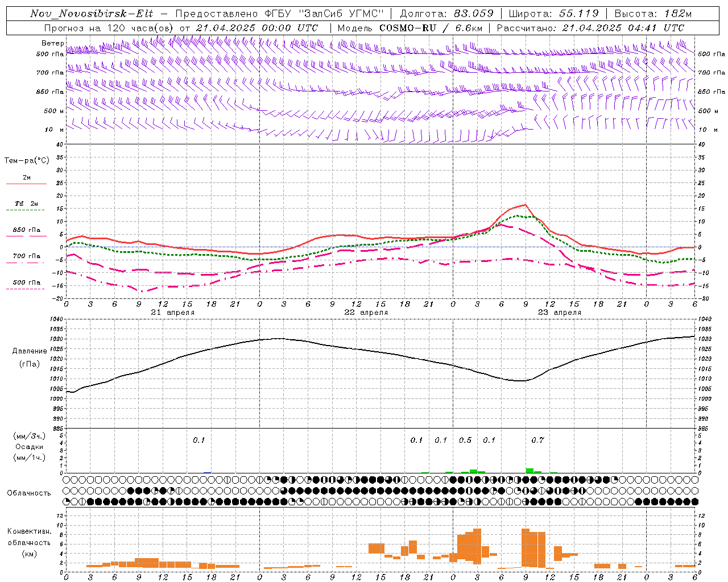Screen dimensions: 728x582
Task: Click the Прогноз на 120 часа(ов) text
Action: (x=109, y=28)
